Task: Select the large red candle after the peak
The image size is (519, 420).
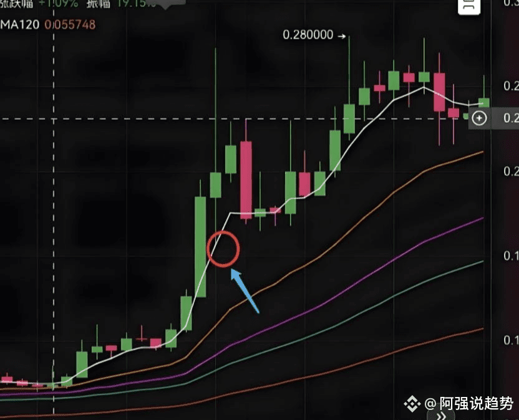Action: point(246,180)
